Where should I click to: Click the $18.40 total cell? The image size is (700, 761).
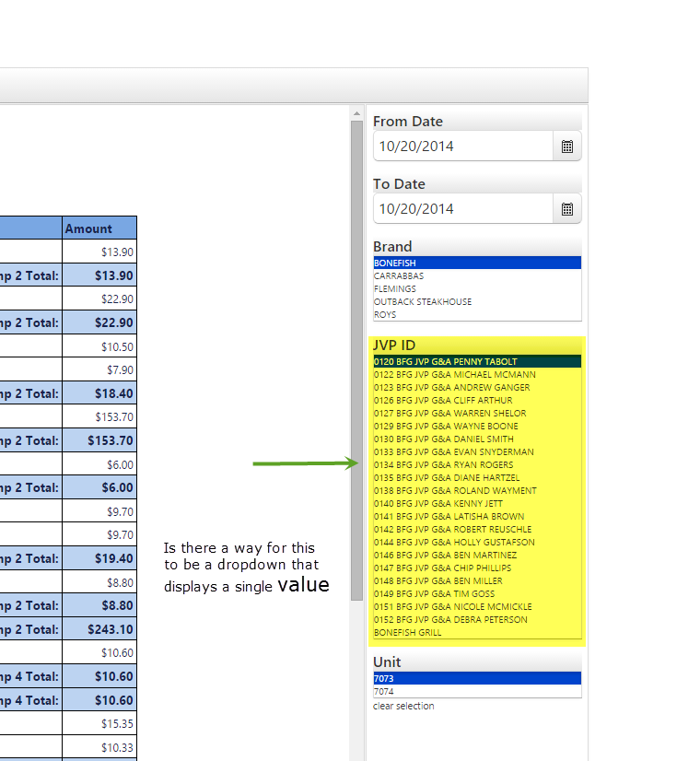point(99,393)
